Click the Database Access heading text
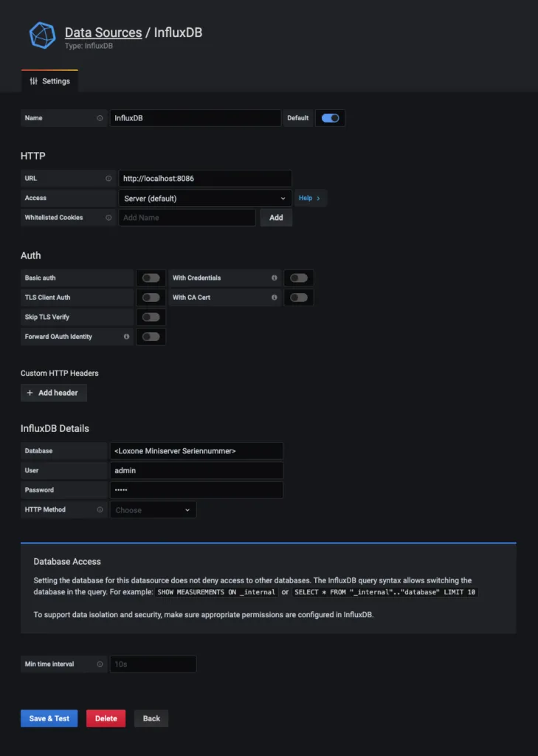Image resolution: width=538 pixels, height=756 pixels. (x=67, y=562)
